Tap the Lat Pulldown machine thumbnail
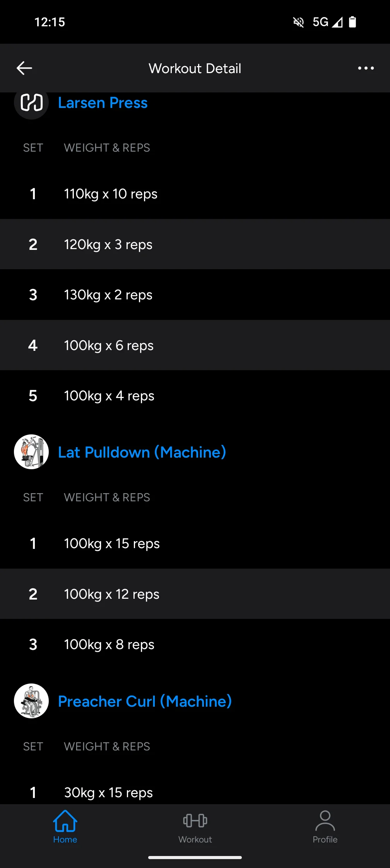The height and width of the screenshot is (868, 390). pos(31,452)
